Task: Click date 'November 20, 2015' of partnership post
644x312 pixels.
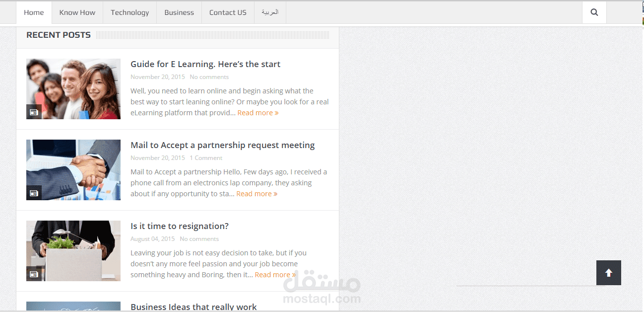Action: (158, 158)
